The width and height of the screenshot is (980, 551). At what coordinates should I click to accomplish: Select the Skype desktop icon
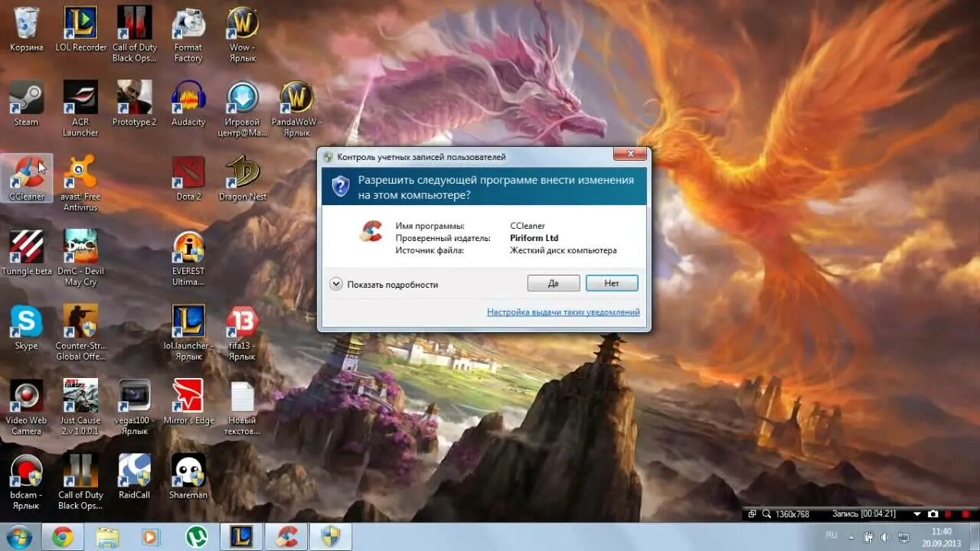(x=27, y=328)
